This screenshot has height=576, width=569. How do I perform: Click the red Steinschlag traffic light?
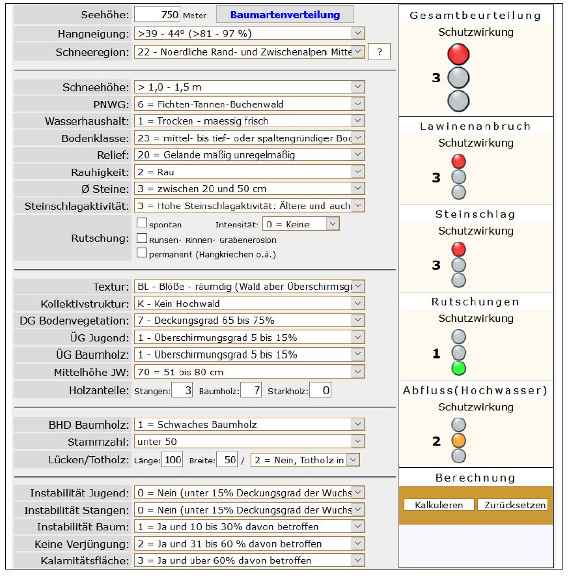[x=458, y=249]
